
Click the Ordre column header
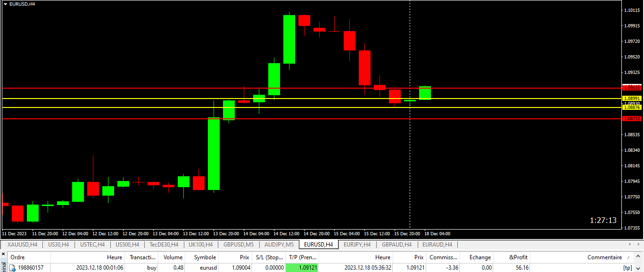click(17, 257)
